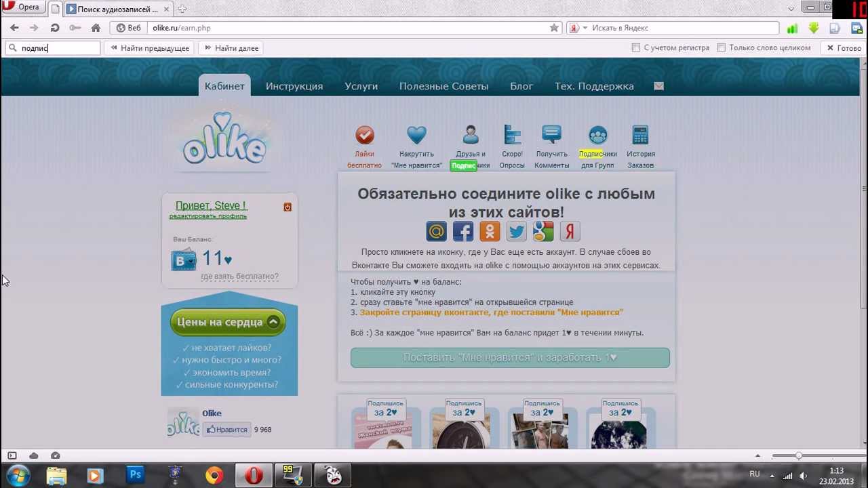Viewport: 868px width, 488px height.
Task: Open Полезные Советы menu item
Action: [x=443, y=86]
